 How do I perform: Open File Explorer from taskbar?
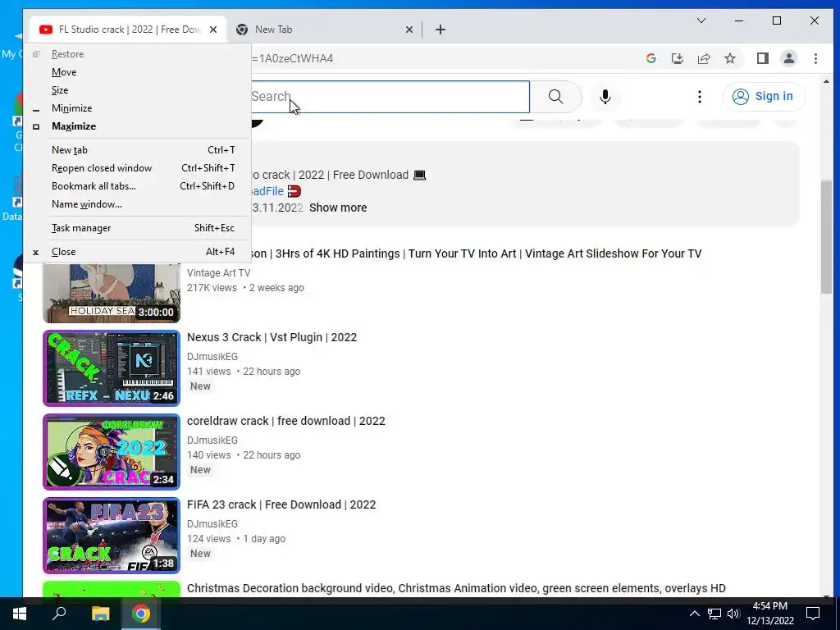click(x=100, y=614)
